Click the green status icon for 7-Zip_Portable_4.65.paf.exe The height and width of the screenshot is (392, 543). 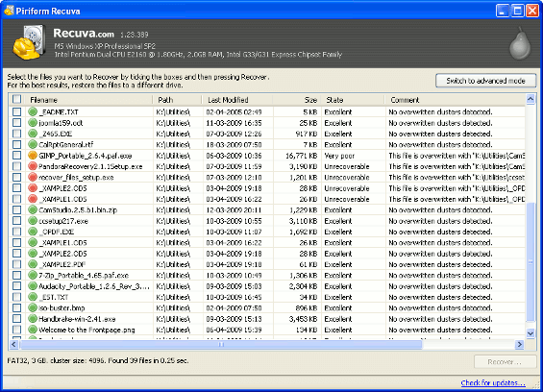[x=33, y=276]
